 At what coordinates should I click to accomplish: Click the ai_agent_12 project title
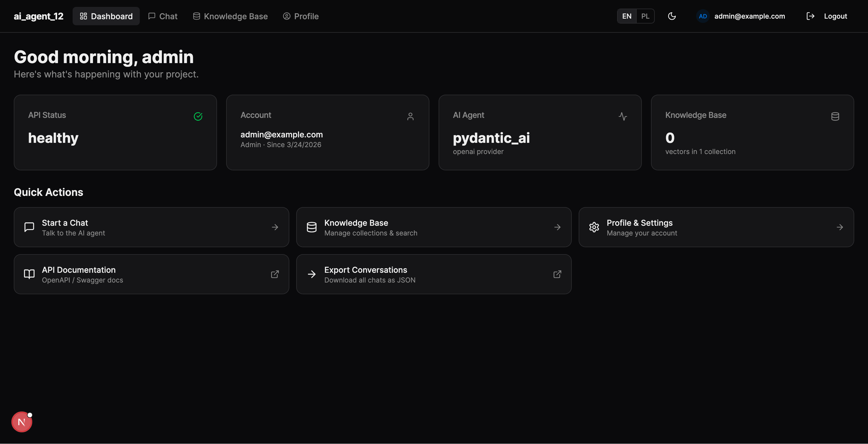coord(38,16)
